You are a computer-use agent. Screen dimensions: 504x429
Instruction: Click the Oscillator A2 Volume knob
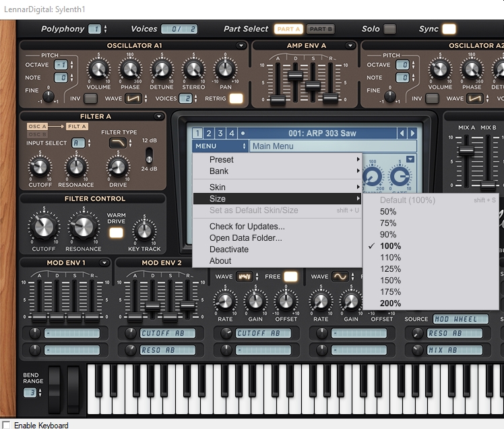coord(440,69)
